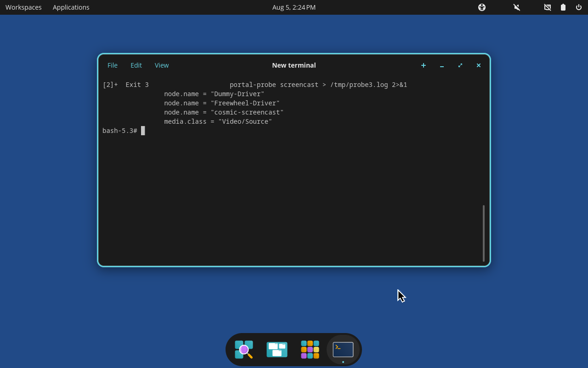Click the "[2]+ Exit 3" job status text
This screenshot has width=588, height=368.
(125, 85)
